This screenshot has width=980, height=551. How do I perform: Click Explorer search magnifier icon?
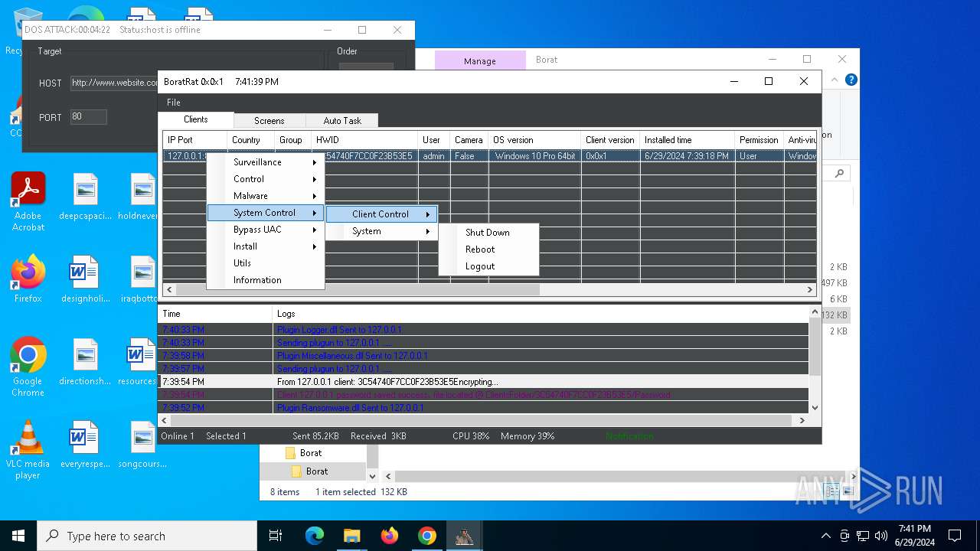tap(839, 174)
